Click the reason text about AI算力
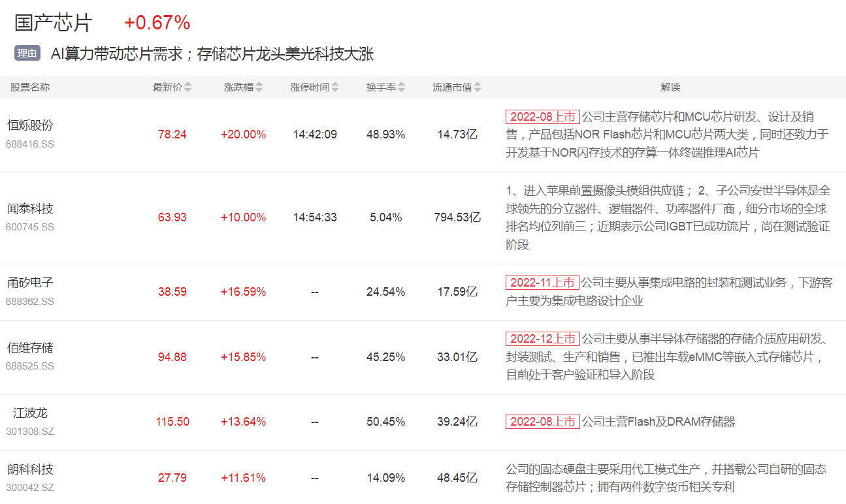Image resolution: width=846 pixels, height=504 pixels. click(212, 54)
